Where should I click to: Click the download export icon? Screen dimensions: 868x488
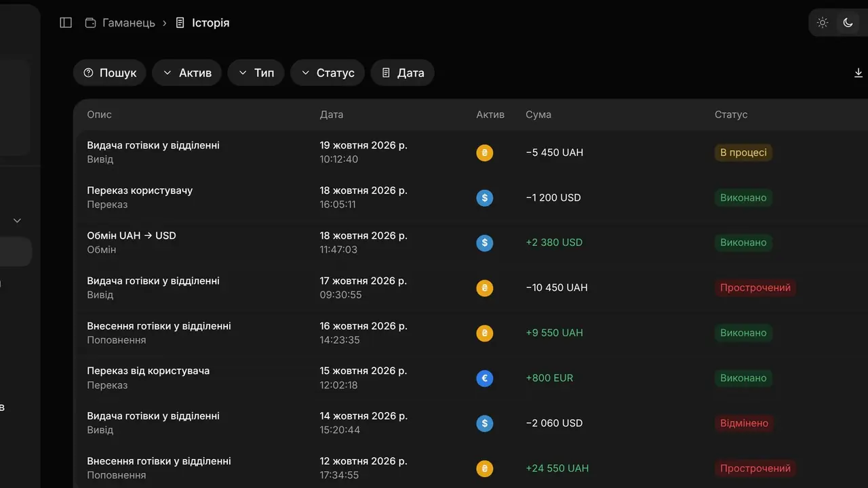pos(859,73)
